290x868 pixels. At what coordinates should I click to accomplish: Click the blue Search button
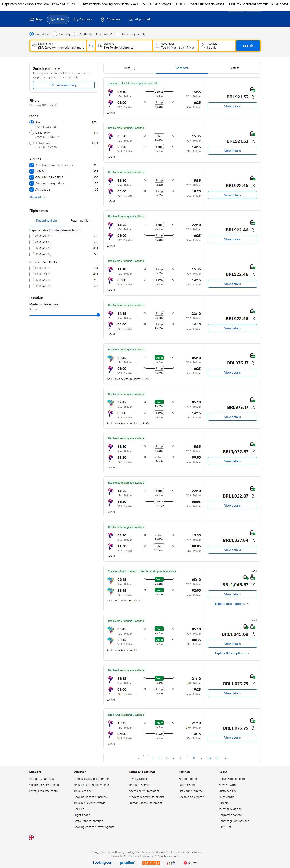coord(248,46)
